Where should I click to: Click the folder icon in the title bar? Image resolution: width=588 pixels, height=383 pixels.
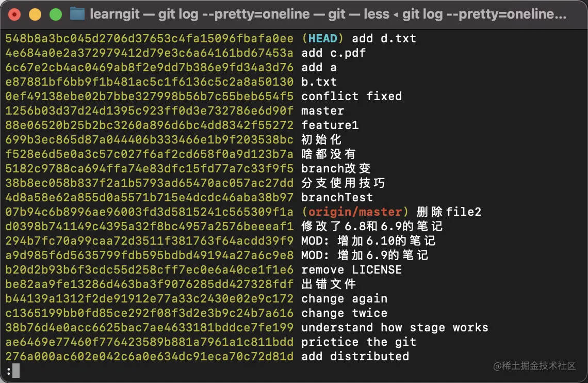(77, 14)
